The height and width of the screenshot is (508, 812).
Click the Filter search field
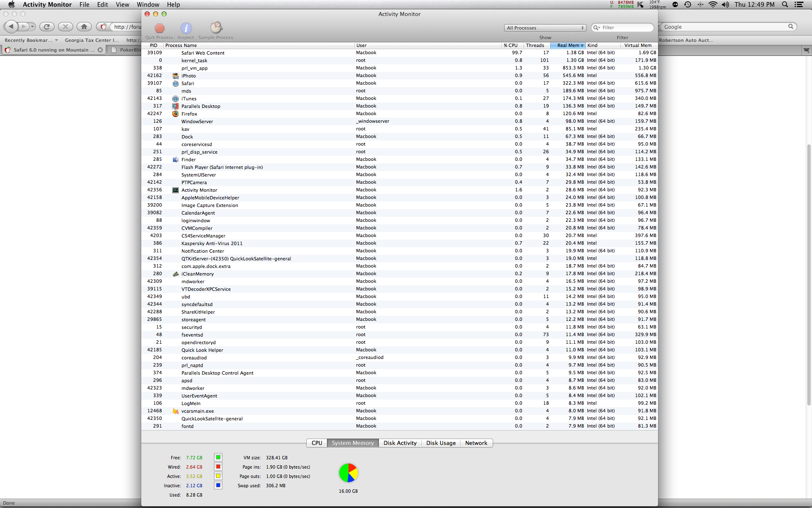[x=623, y=28]
